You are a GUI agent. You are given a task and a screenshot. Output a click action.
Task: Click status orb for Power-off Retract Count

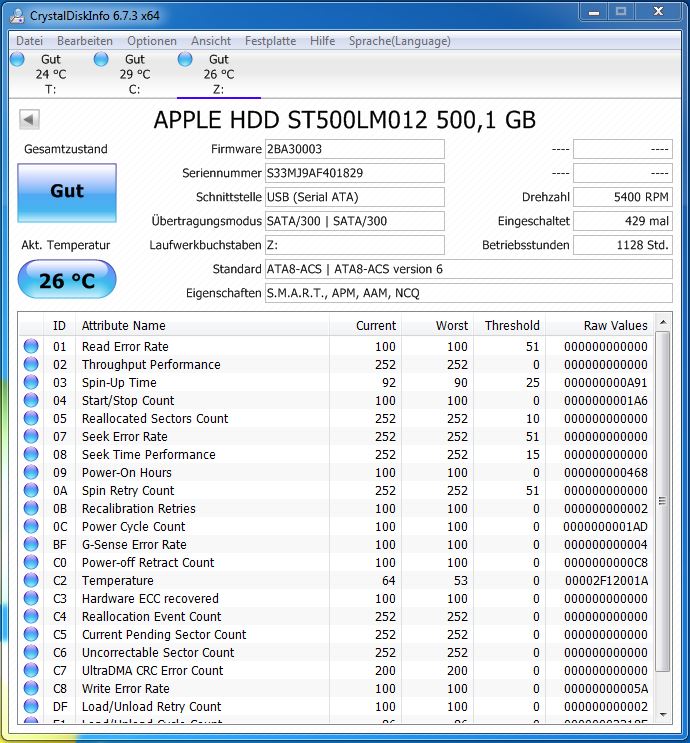[31, 562]
